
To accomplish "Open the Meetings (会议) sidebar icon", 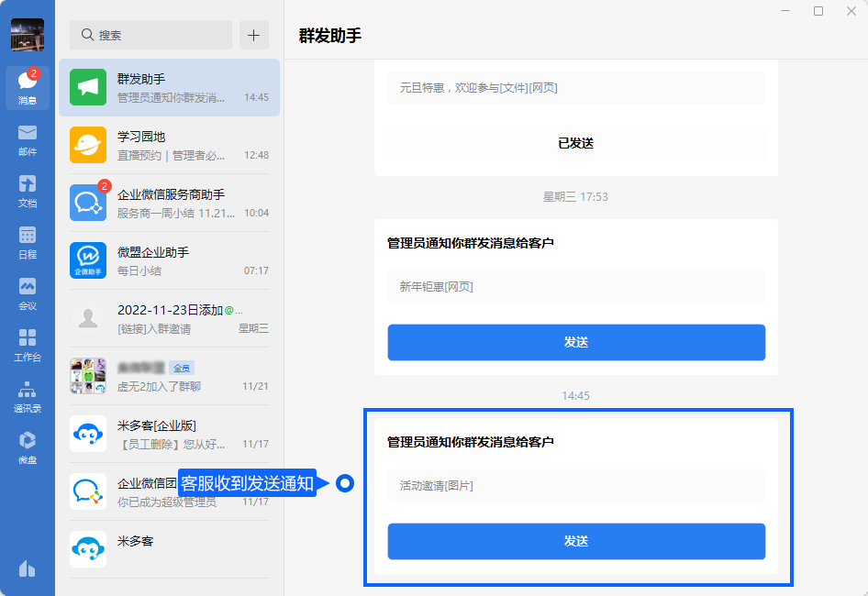I will tap(28, 294).
